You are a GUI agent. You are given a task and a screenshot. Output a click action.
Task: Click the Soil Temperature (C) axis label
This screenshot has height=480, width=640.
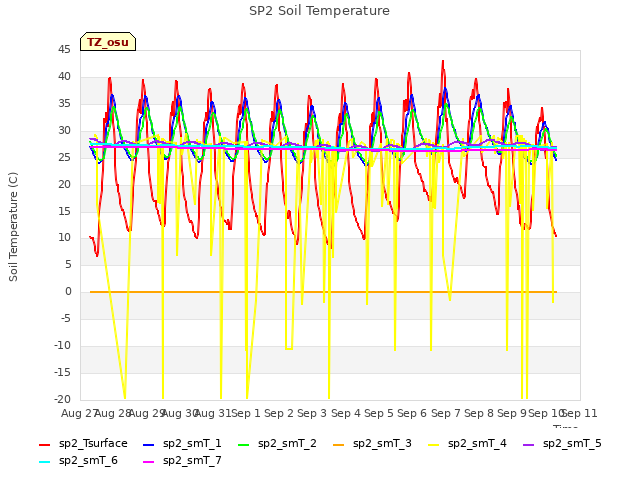[x=13, y=227]
